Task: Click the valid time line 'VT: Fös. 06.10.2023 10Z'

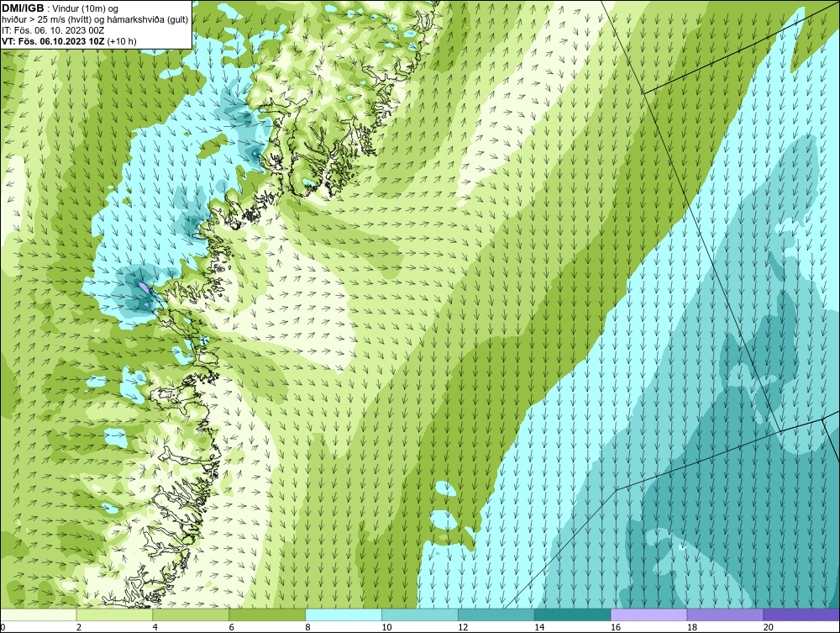Action: click(54, 41)
